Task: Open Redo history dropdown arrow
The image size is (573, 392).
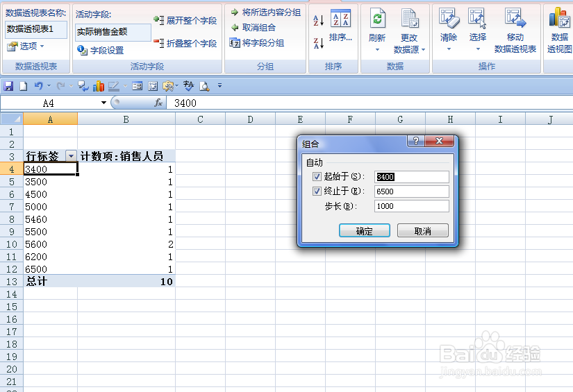Action: (x=71, y=86)
